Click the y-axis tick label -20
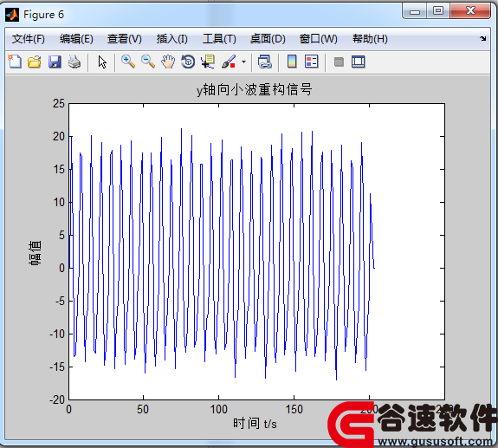This screenshot has height=448, width=498. pos(57,399)
